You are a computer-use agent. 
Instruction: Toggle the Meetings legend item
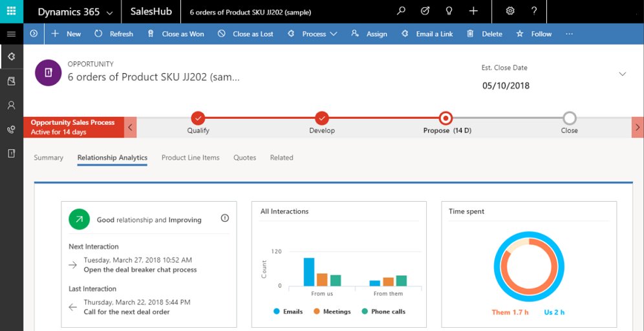(x=332, y=312)
